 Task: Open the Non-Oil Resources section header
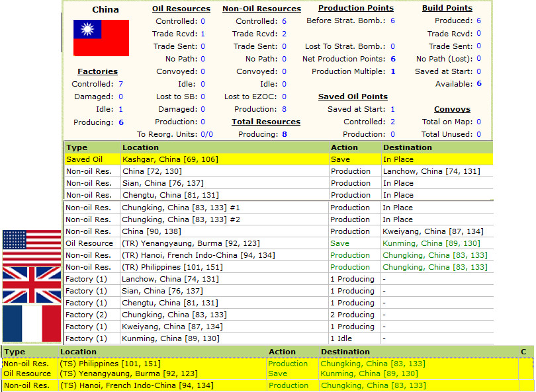[261, 9]
